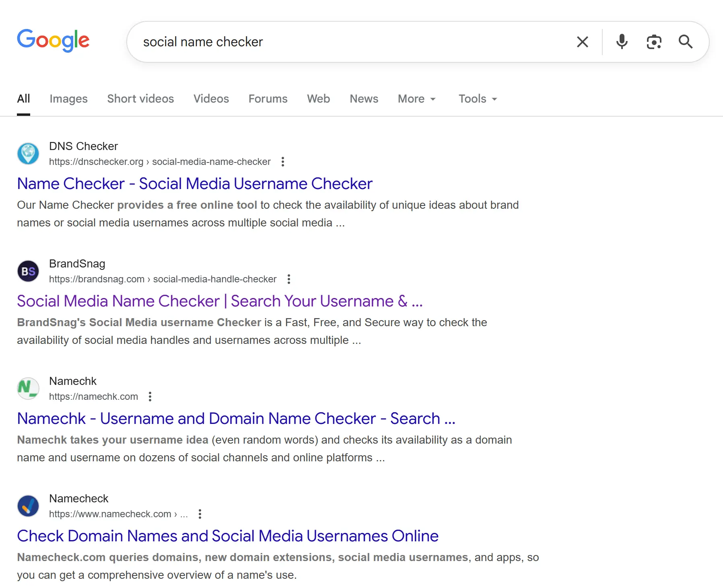723x588 pixels.
Task: Open Name Checker - Social Media Username Checker link
Action: [195, 184]
